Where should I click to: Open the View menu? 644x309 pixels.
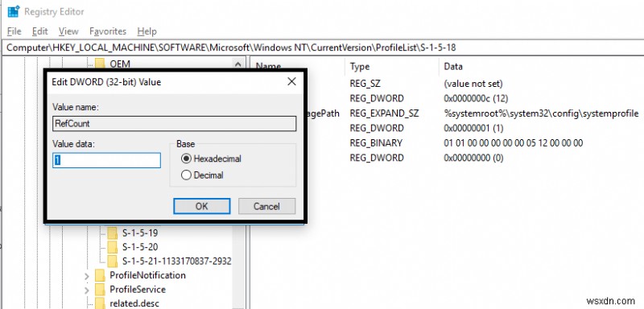68,31
